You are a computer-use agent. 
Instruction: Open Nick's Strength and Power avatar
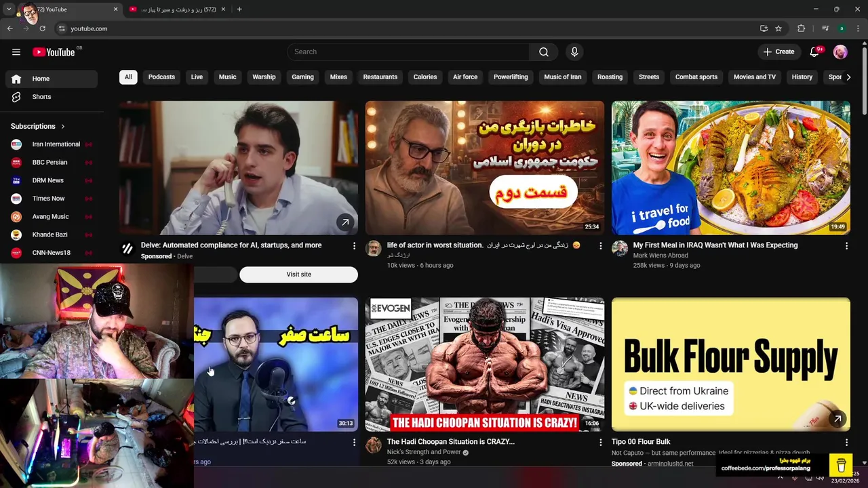(x=374, y=445)
